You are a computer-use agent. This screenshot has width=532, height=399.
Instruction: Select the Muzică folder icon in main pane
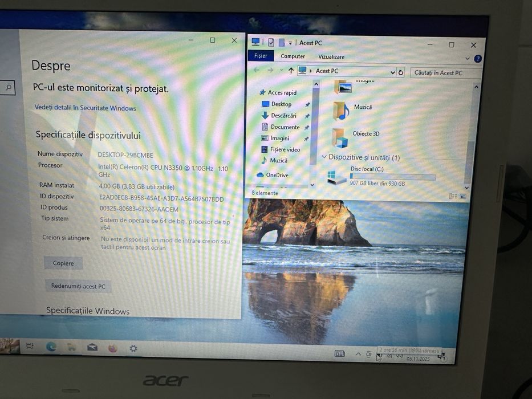tap(340, 111)
